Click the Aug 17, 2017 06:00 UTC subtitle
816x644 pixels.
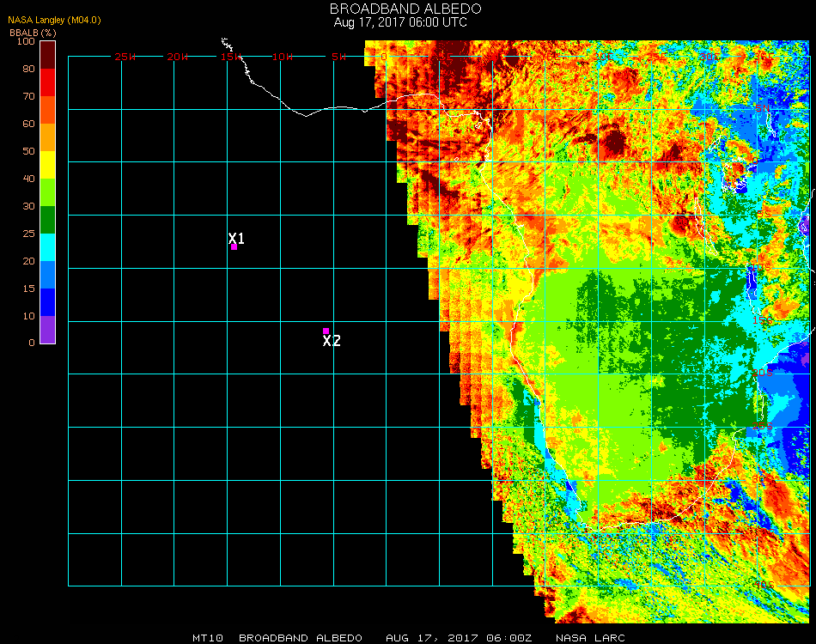(x=400, y=22)
